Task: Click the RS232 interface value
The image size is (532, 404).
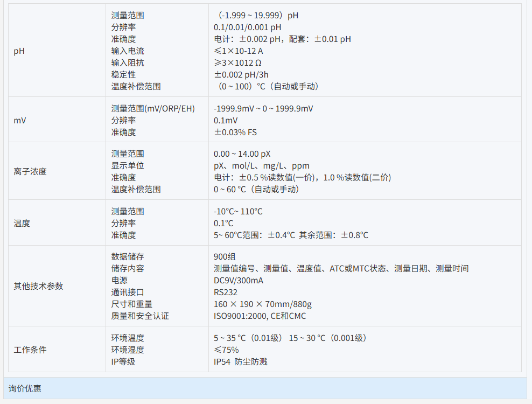Action: click(226, 292)
